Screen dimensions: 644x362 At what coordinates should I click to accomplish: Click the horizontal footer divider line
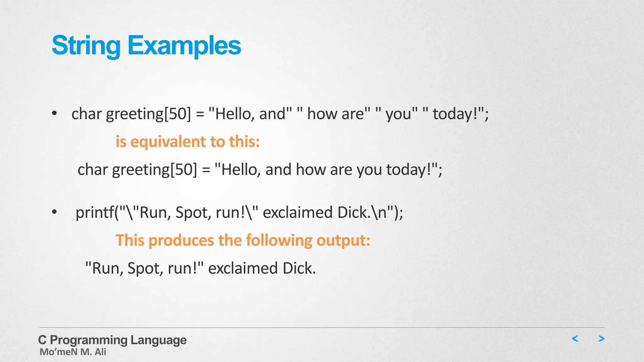pos(322,328)
